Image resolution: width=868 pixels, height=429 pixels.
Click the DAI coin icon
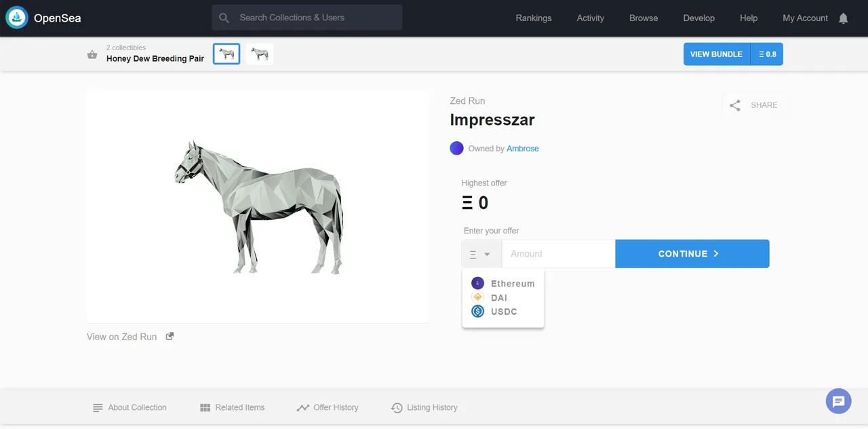point(477,297)
